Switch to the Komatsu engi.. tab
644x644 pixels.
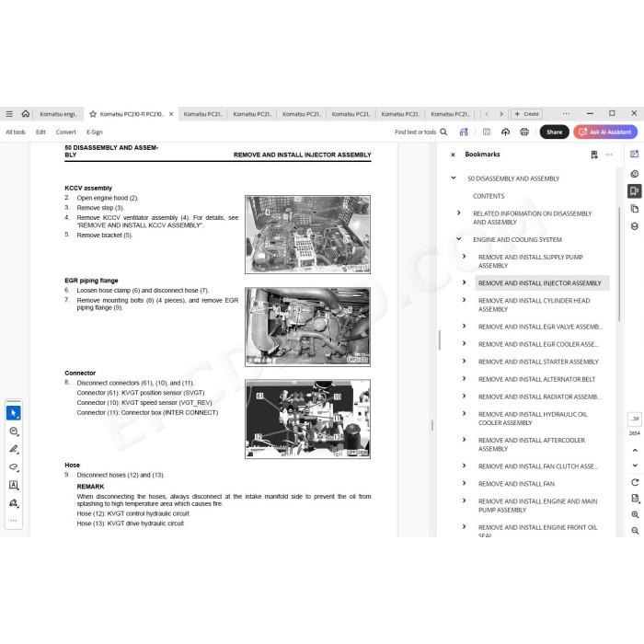58,114
